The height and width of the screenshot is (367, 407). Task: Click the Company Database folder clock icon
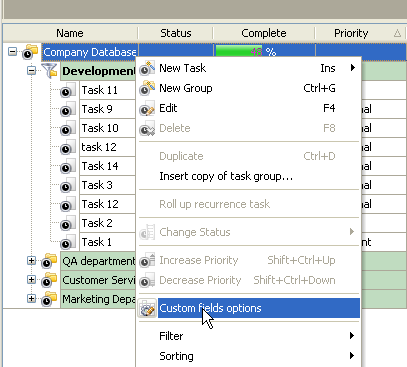[30, 52]
